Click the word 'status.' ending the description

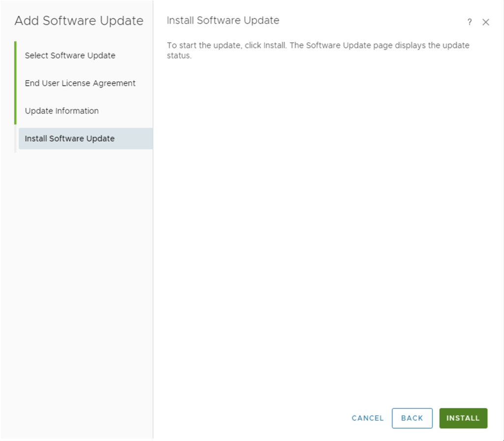coord(179,56)
